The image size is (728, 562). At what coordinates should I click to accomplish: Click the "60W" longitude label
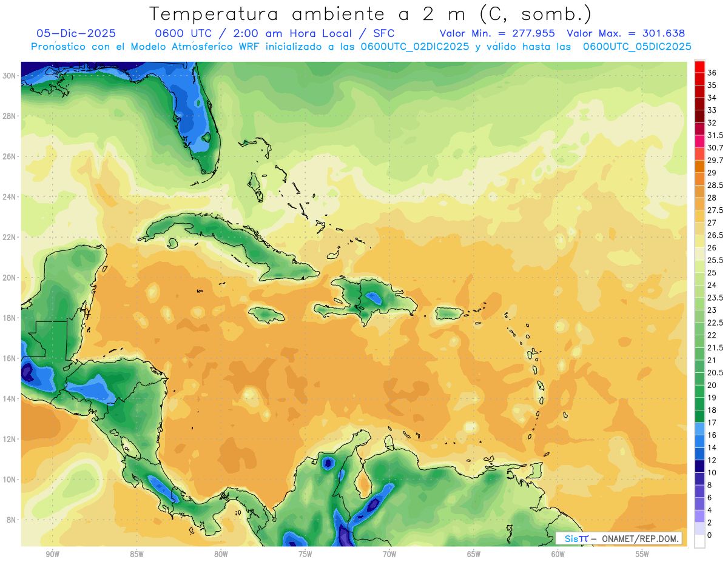[x=558, y=554]
